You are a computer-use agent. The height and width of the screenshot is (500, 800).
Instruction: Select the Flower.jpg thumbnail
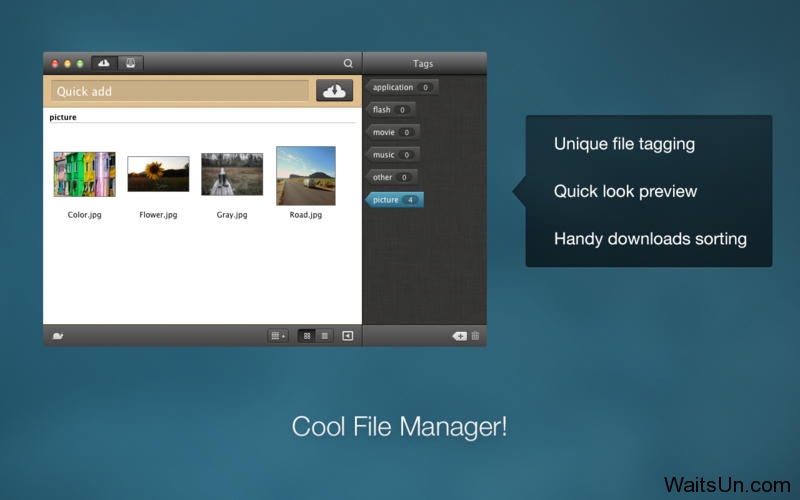pyautogui.click(x=158, y=174)
